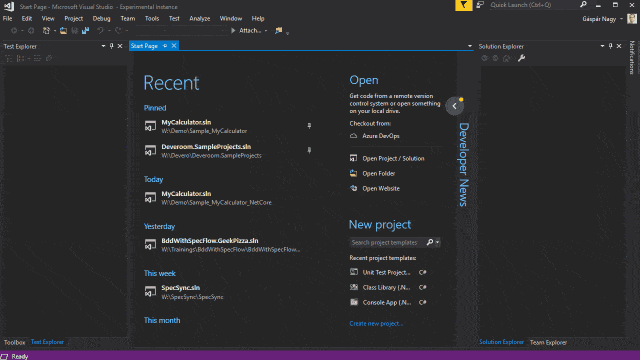Click the Open File toolbar icon
Image resolution: width=640 pixels, height=360 pixels.
click(x=63, y=31)
